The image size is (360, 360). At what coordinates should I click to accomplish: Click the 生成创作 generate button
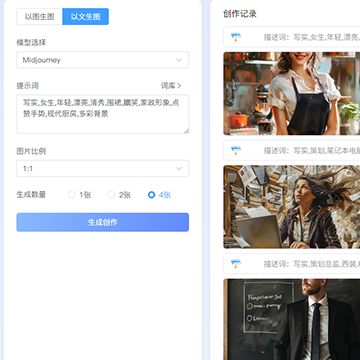[x=103, y=222]
